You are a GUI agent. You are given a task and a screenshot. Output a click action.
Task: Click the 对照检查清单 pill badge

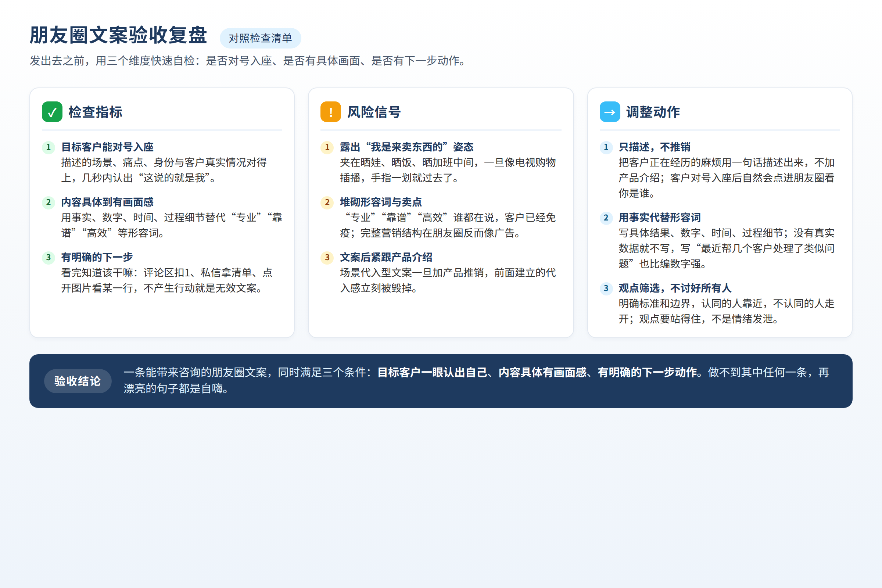260,38
